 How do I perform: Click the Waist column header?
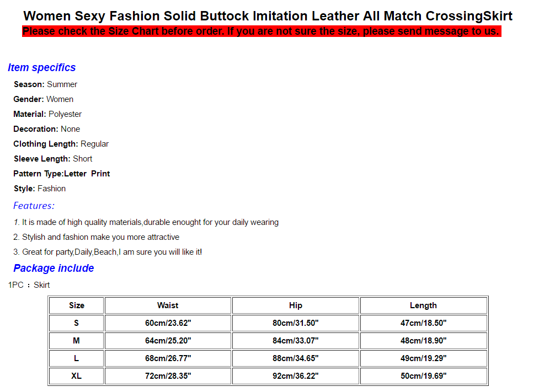click(x=168, y=305)
